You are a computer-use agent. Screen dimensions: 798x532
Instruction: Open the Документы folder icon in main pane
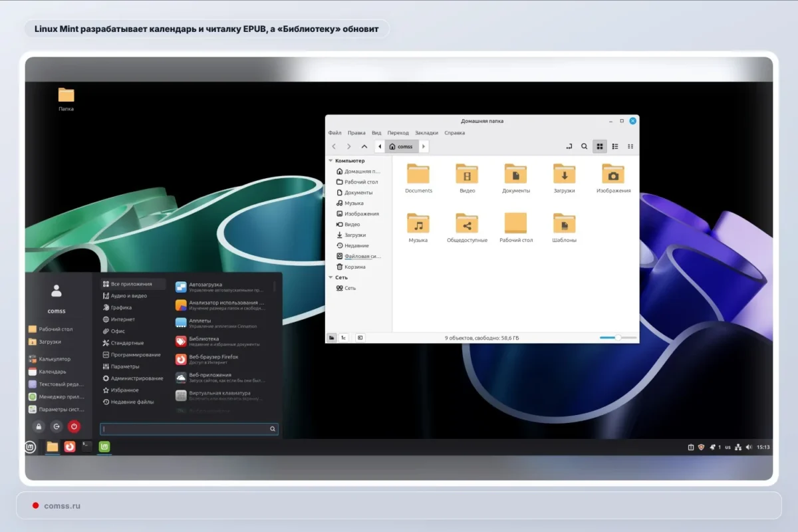(x=515, y=174)
